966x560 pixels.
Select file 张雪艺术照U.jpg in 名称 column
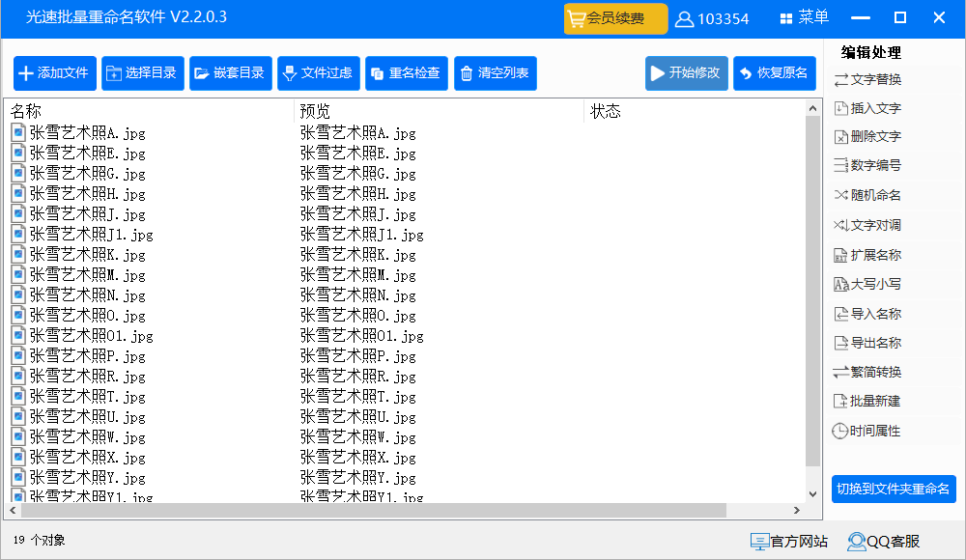pyautogui.click(x=88, y=418)
